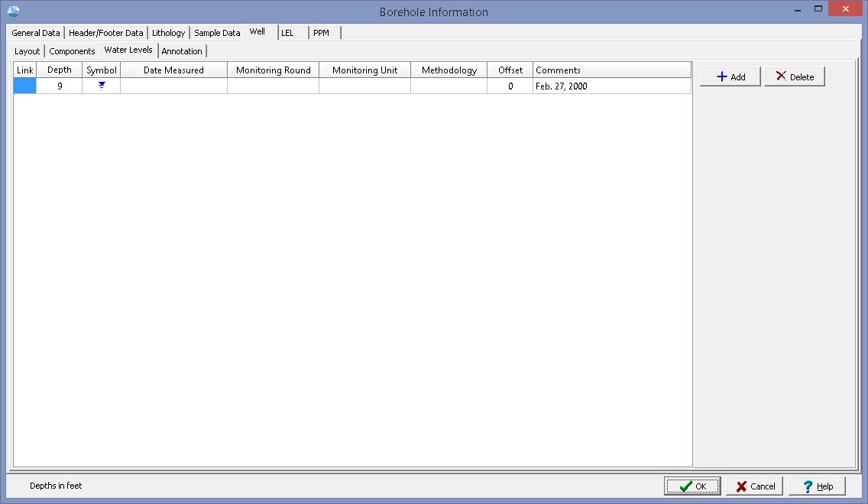The width and height of the screenshot is (868, 504).
Task: Click the application icon in title bar
Action: [13, 11]
